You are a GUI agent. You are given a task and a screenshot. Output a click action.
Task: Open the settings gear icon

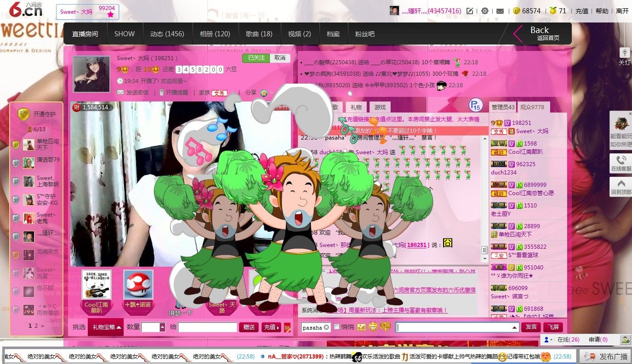pyautogui.click(x=485, y=11)
